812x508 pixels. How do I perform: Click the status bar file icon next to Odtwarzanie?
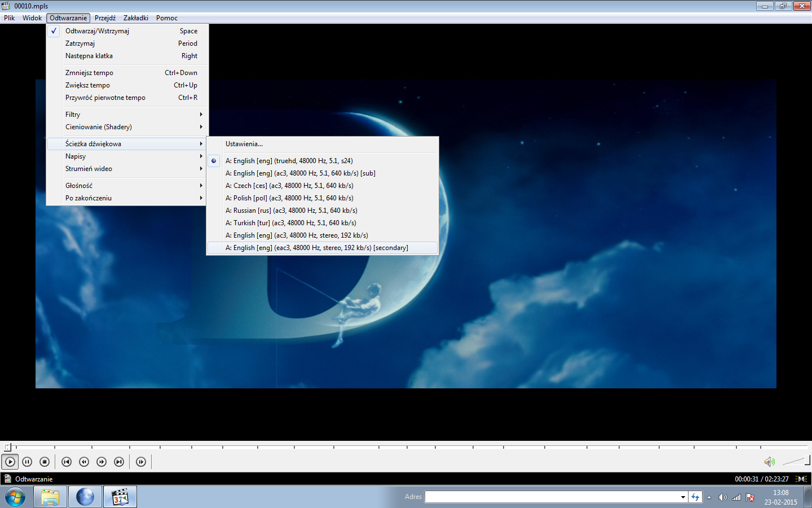pyautogui.click(x=8, y=479)
